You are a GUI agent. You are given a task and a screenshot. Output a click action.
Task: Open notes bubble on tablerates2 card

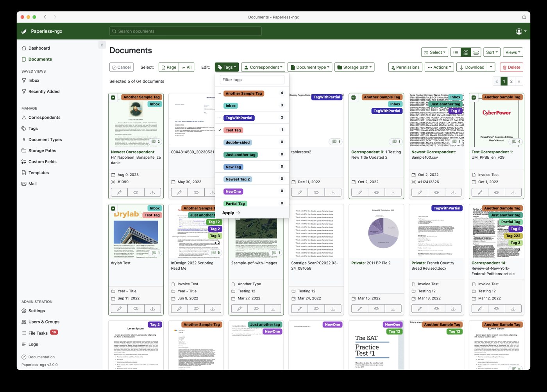(x=336, y=141)
